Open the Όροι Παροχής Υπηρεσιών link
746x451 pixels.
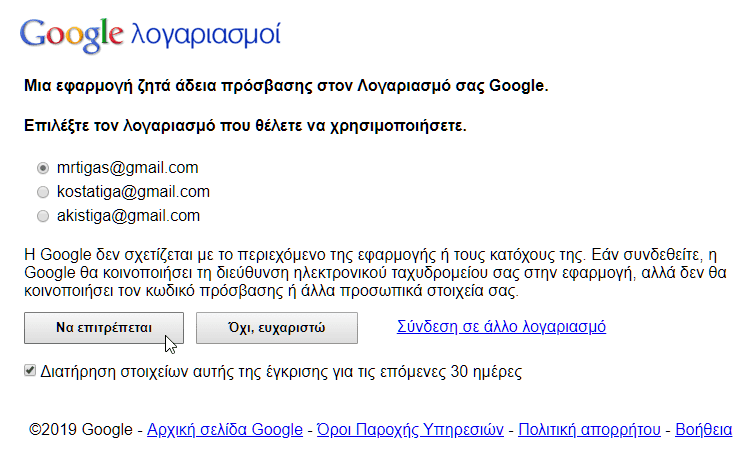tap(410, 430)
